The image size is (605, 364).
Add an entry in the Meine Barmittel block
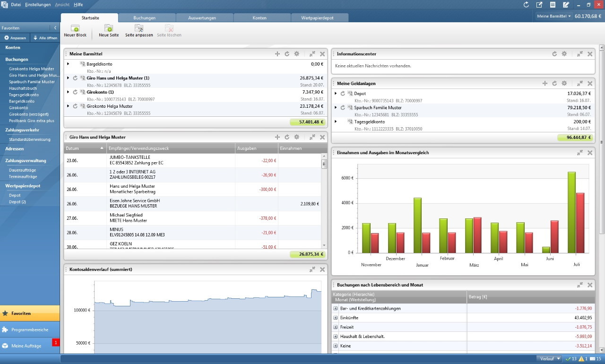[x=277, y=54]
